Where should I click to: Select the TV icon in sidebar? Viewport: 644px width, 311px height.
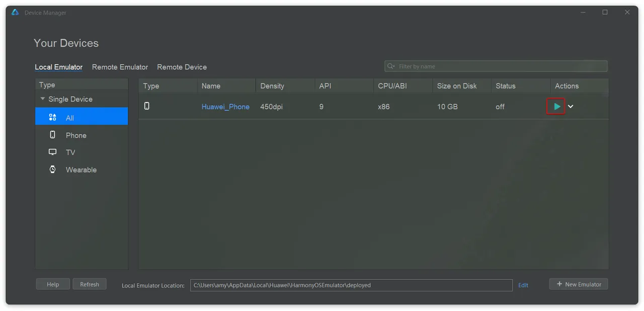(52, 152)
